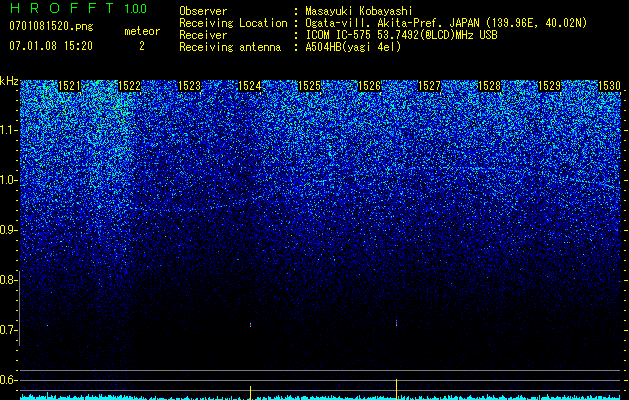Click observer name Masayuki Kobayashi
629x400 pixels.
tap(359, 11)
